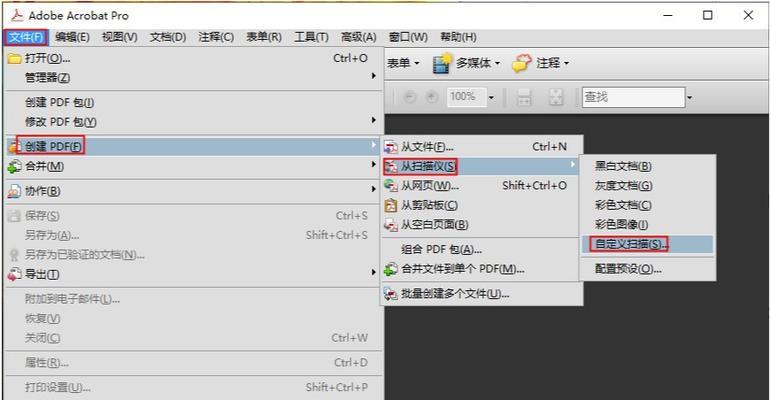Click the 从文件(F) icon
The image size is (771, 400).
[x=391, y=147]
